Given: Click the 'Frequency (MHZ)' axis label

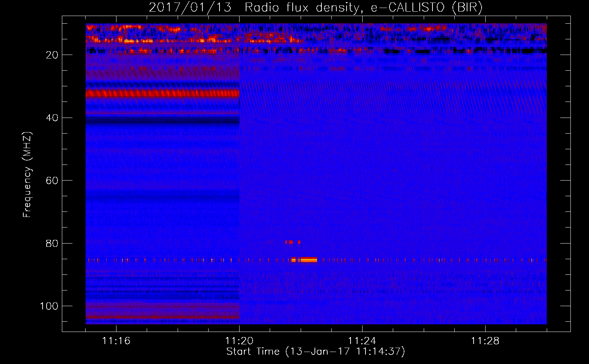Looking at the screenshot, I should (27, 175).
